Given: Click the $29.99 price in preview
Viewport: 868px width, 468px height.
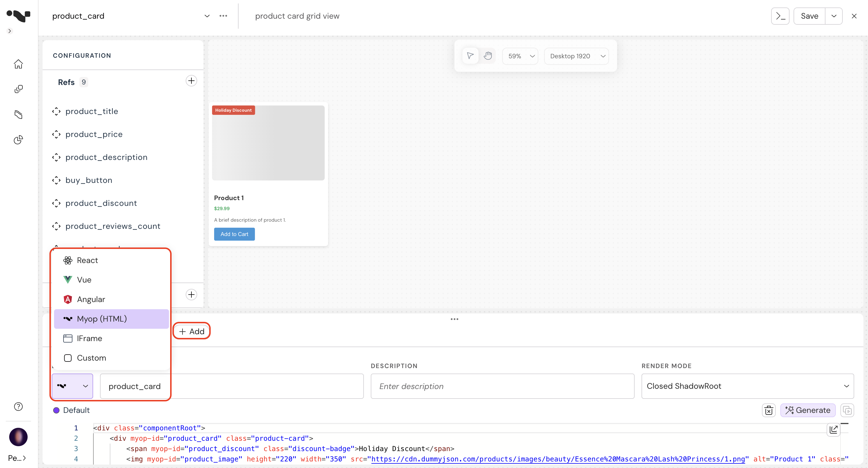Looking at the screenshot, I should point(222,208).
